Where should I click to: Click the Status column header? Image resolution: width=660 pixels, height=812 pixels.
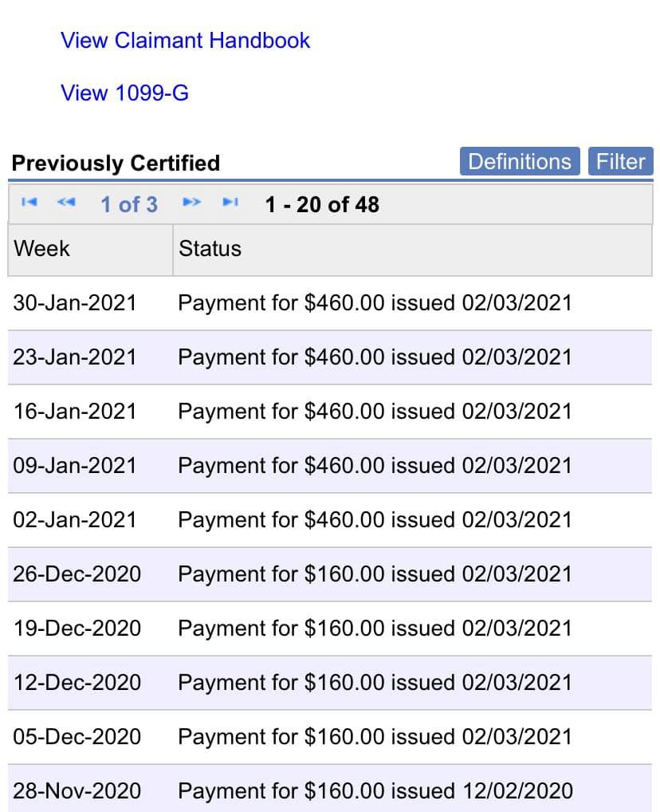[413, 249]
